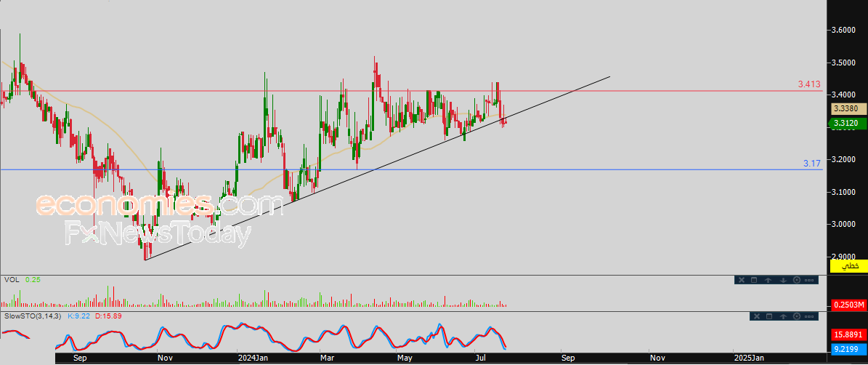The width and height of the screenshot is (868, 365).
Task: Select the blue 3.17 support line label
Action: [x=812, y=164]
